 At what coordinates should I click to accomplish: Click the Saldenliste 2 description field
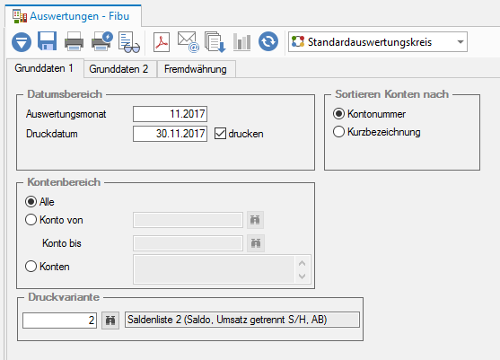pos(242,320)
